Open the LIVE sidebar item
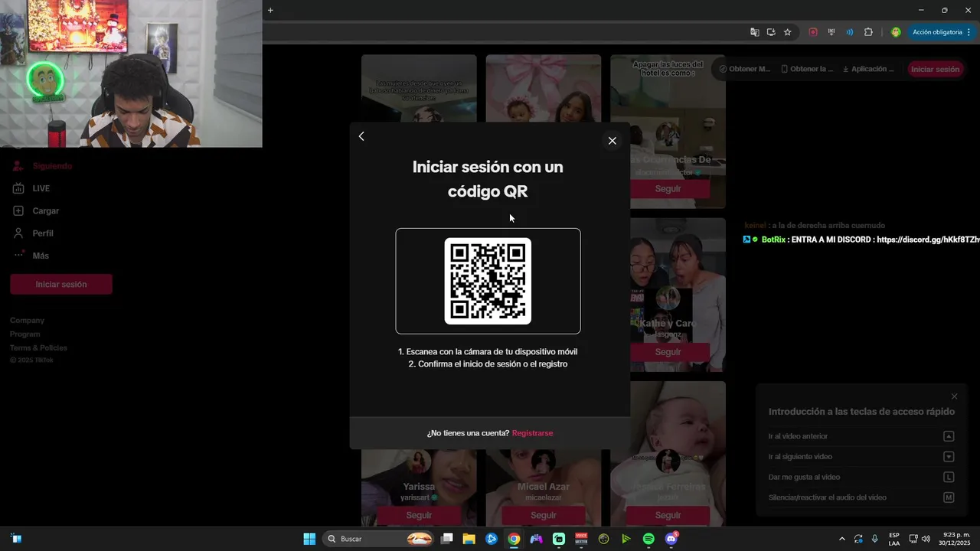The width and height of the screenshot is (980, 551). pyautogui.click(x=32, y=188)
